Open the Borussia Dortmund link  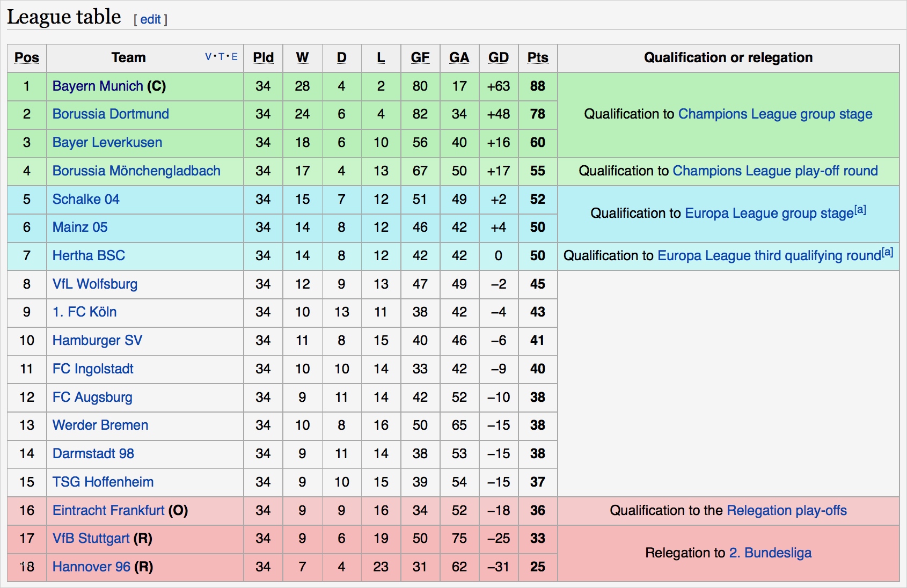[111, 114]
